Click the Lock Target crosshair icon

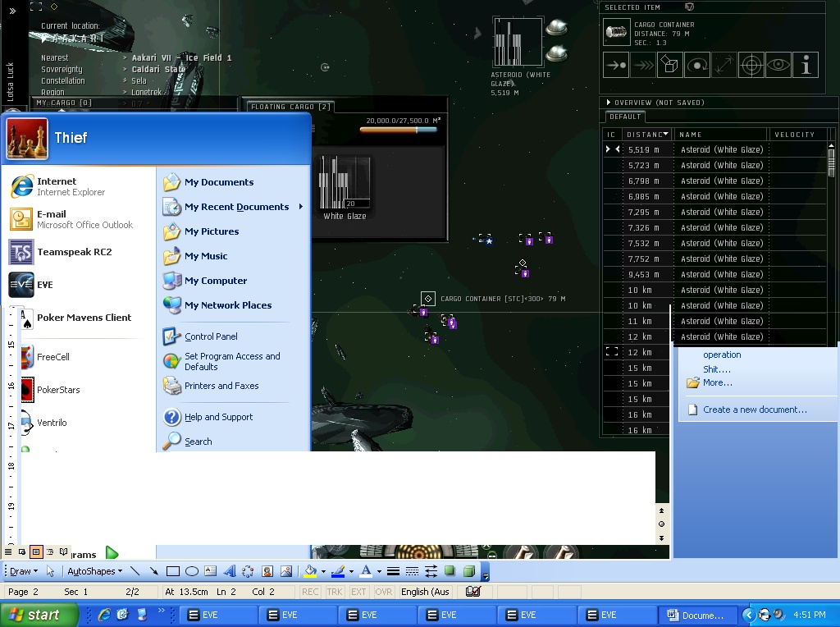[x=751, y=66]
